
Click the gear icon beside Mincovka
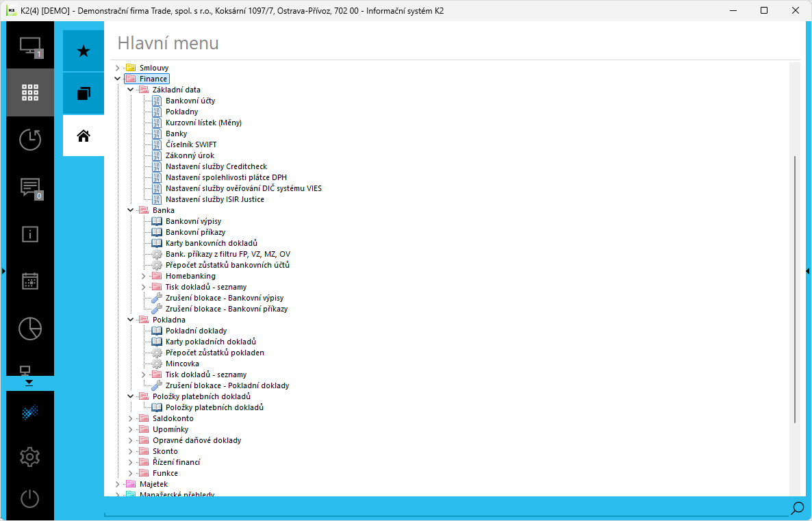point(156,364)
